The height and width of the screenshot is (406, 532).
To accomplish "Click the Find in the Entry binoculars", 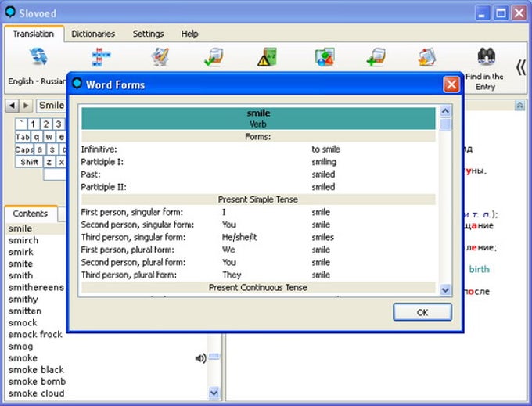I will point(486,56).
